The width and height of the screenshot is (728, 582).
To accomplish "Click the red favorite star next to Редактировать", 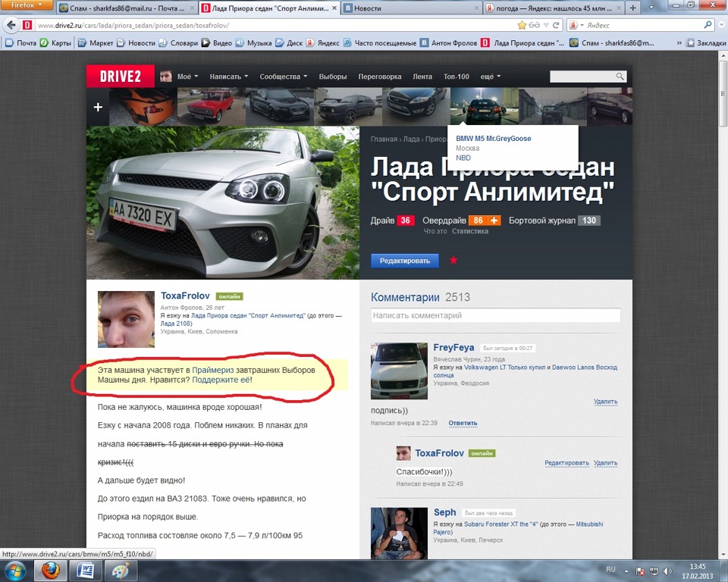I will (453, 260).
